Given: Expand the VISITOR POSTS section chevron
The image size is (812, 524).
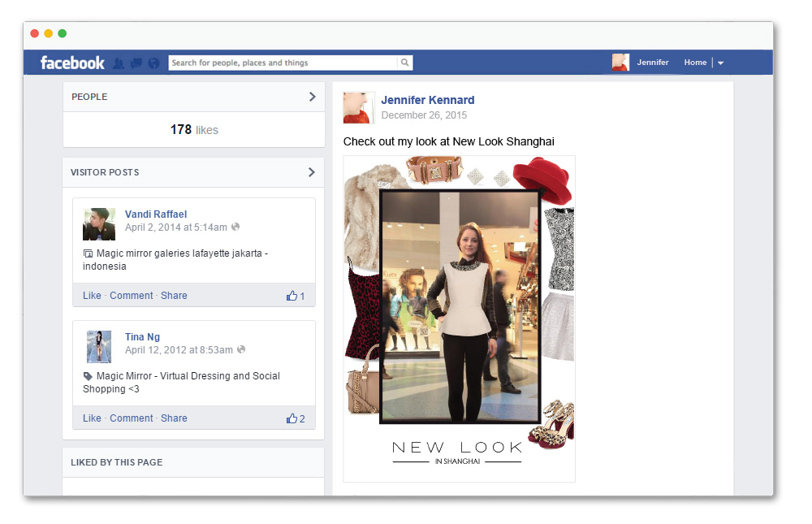Looking at the screenshot, I should click(x=311, y=172).
